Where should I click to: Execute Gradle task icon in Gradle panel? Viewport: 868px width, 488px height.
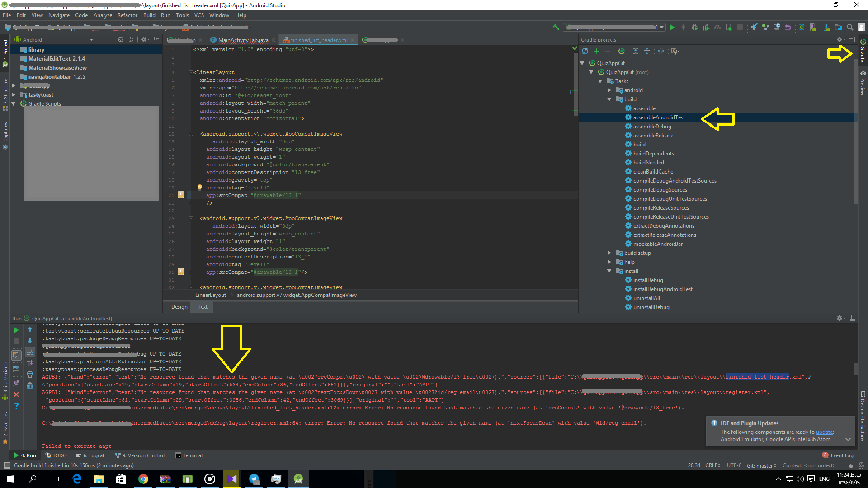[622, 52]
